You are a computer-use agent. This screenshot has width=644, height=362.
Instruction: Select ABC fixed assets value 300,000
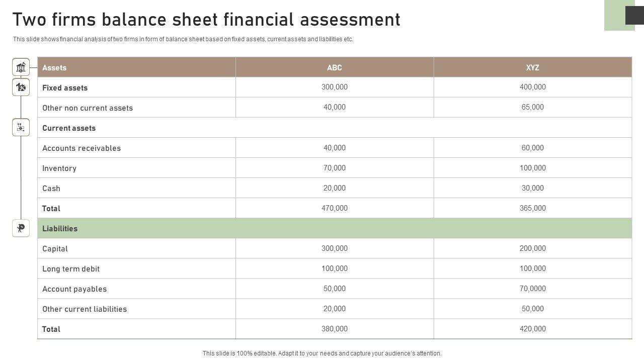click(x=335, y=87)
